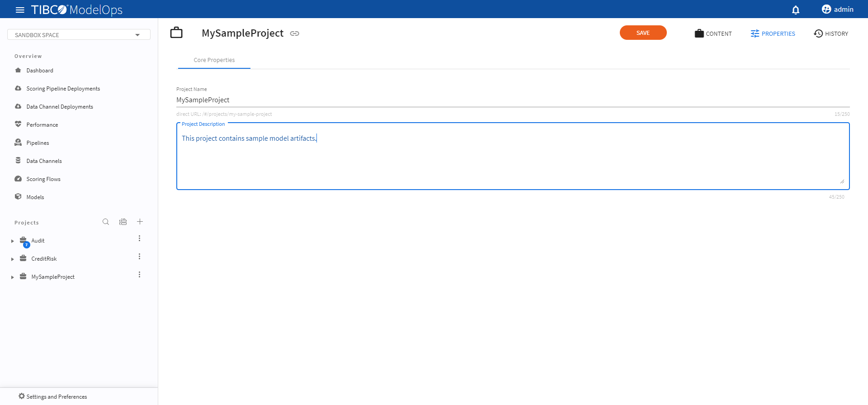Image resolution: width=868 pixels, height=405 pixels.
Task: Open the notifications bell
Action: coord(796,10)
